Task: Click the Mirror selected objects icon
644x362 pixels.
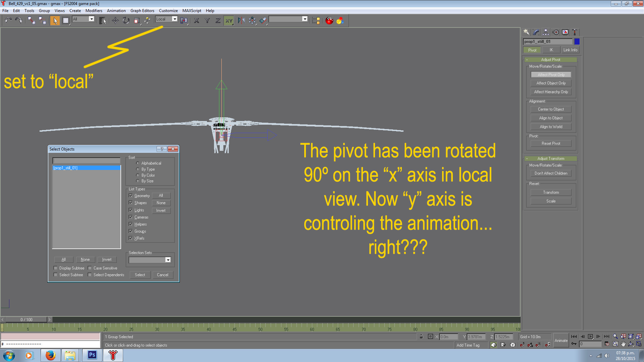Action: 241,20
